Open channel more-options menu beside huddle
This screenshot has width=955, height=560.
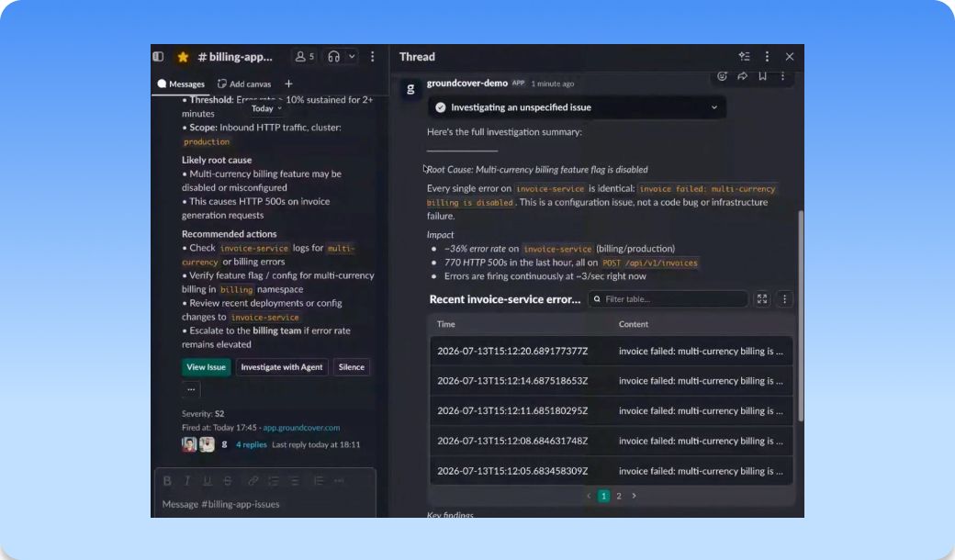[x=372, y=57]
